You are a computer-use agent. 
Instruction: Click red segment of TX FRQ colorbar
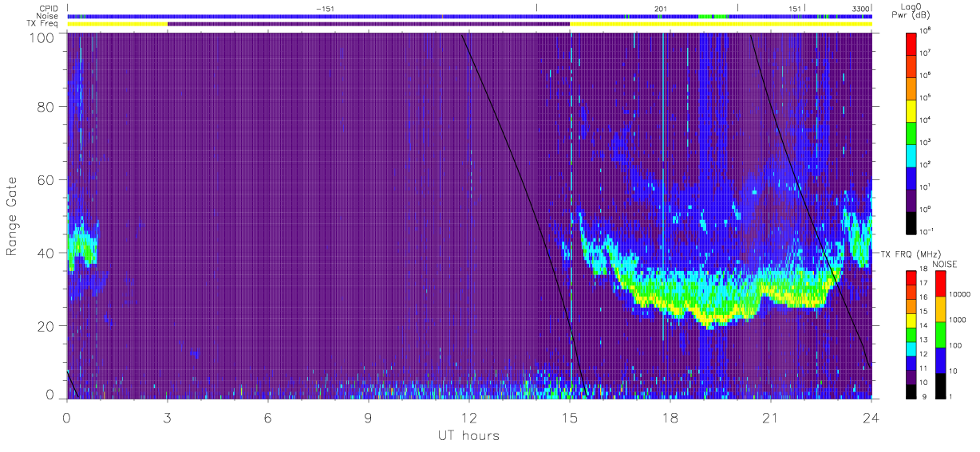(911, 277)
